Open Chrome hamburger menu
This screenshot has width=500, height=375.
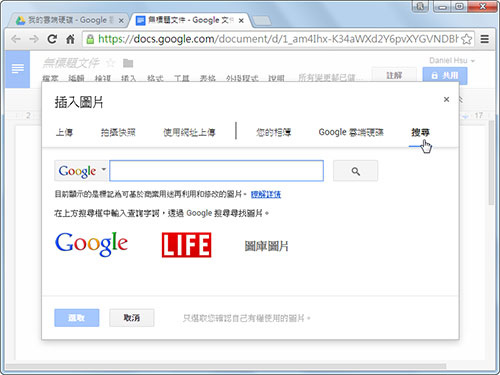coord(485,39)
